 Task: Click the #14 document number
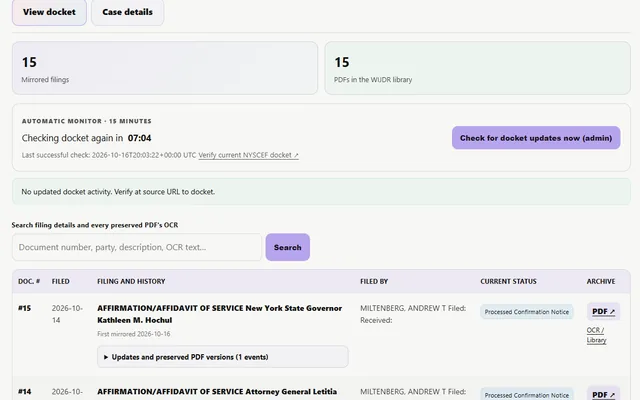(x=24, y=391)
